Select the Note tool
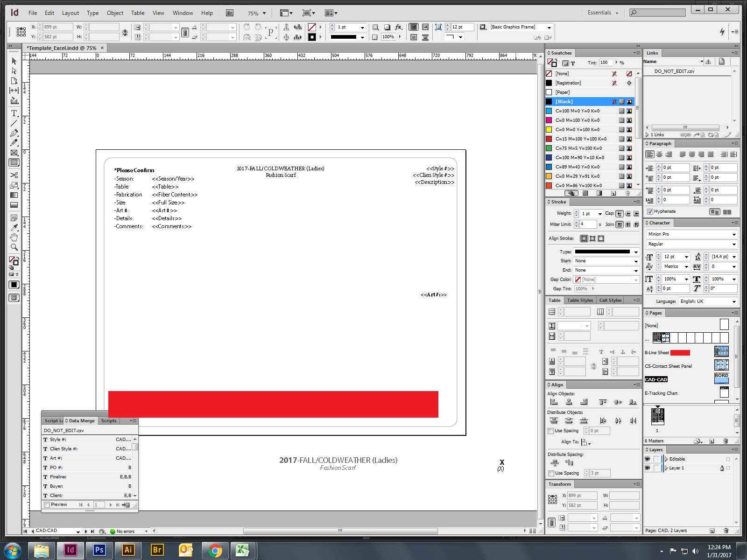Image resolution: width=747 pixels, height=560 pixels. pos(14,218)
